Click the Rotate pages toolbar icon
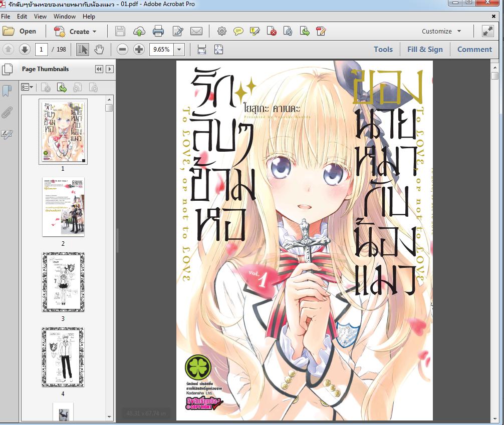Screen dimensions: 504x425 click(x=288, y=31)
